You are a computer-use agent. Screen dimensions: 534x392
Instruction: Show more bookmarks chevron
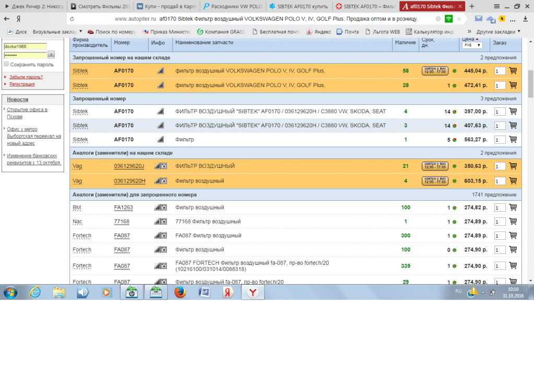point(469,31)
